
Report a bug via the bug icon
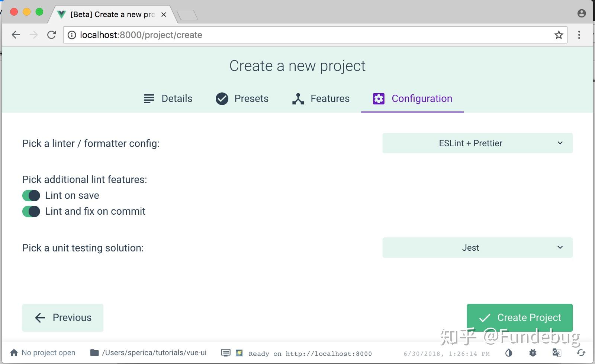[533, 353]
